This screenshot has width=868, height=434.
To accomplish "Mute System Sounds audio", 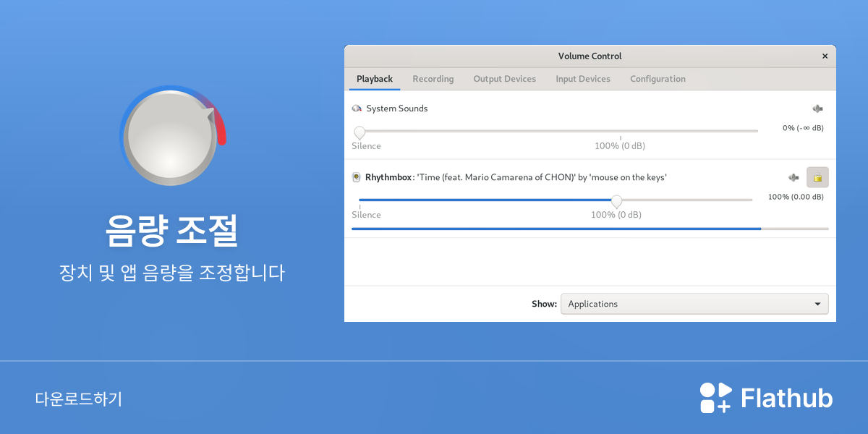I will click(817, 109).
